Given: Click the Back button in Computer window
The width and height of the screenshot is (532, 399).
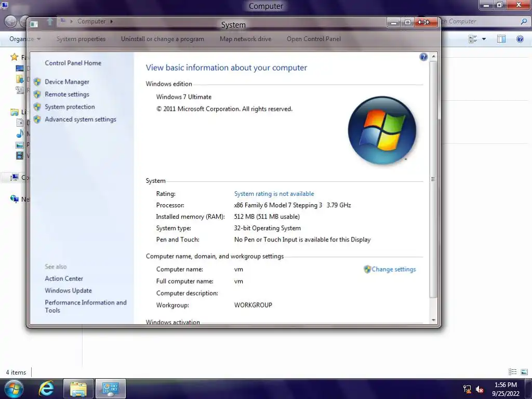Looking at the screenshot, I should (x=10, y=21).
